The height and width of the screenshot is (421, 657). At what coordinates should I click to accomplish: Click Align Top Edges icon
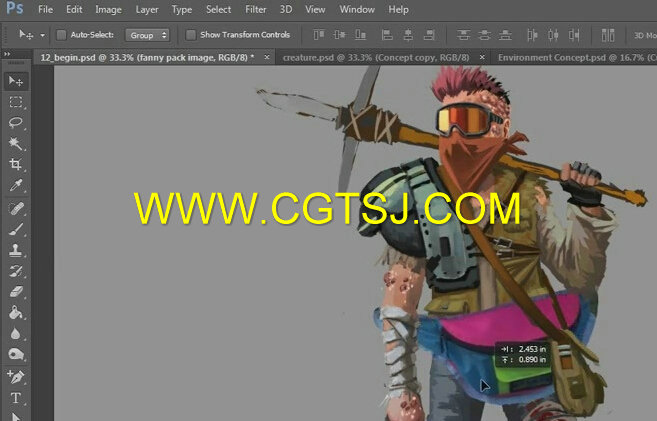coord(319,35)
